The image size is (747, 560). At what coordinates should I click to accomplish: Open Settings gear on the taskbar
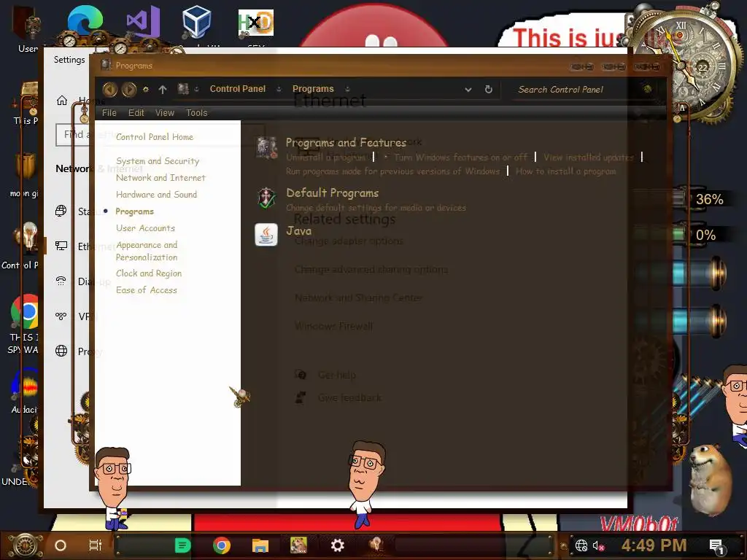[x=338, y=545]
